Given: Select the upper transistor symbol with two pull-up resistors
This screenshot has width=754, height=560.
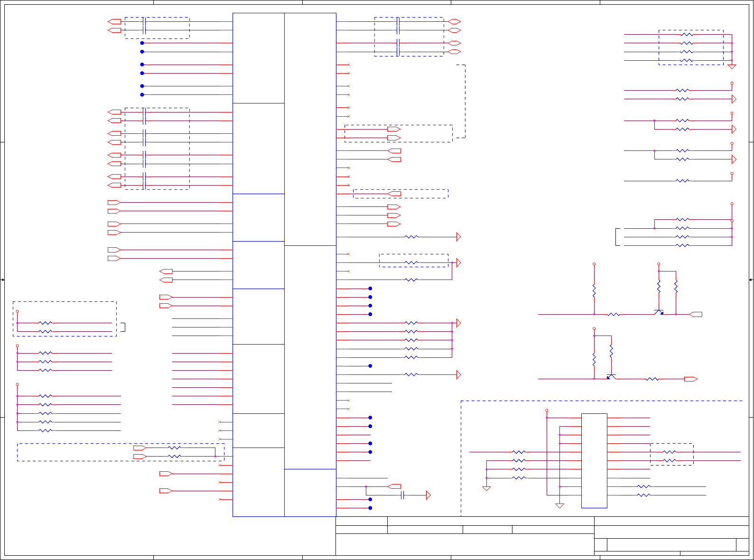Looking at the screenshot, I should pyautogui.click(x=659, y=312).
